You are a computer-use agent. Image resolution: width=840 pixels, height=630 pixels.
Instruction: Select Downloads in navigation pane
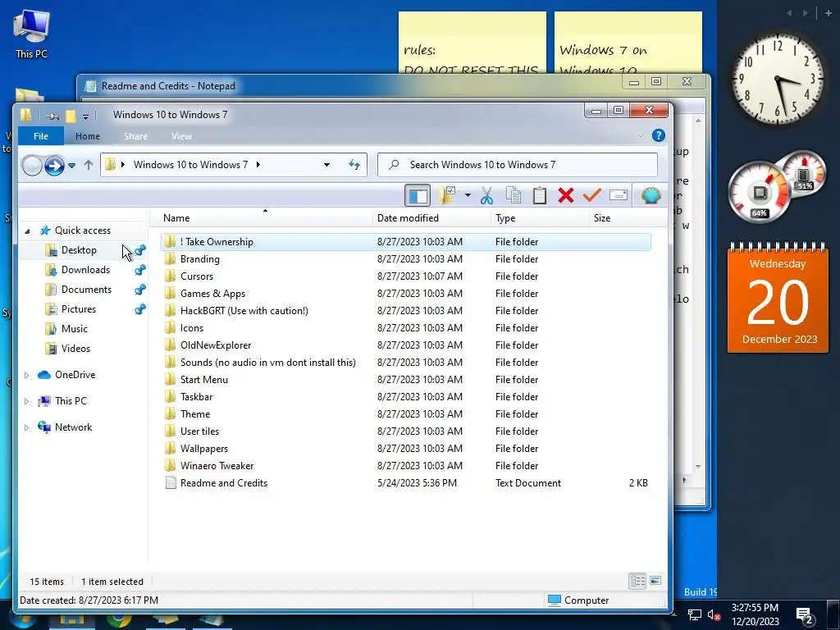tap(85, 270)
